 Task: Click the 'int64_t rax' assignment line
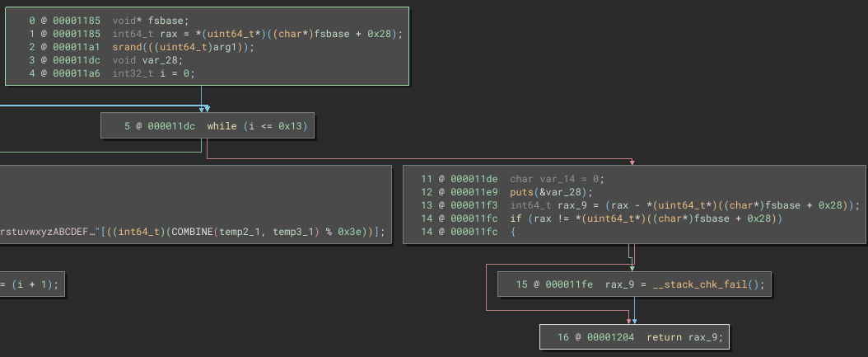coord(258,34)
